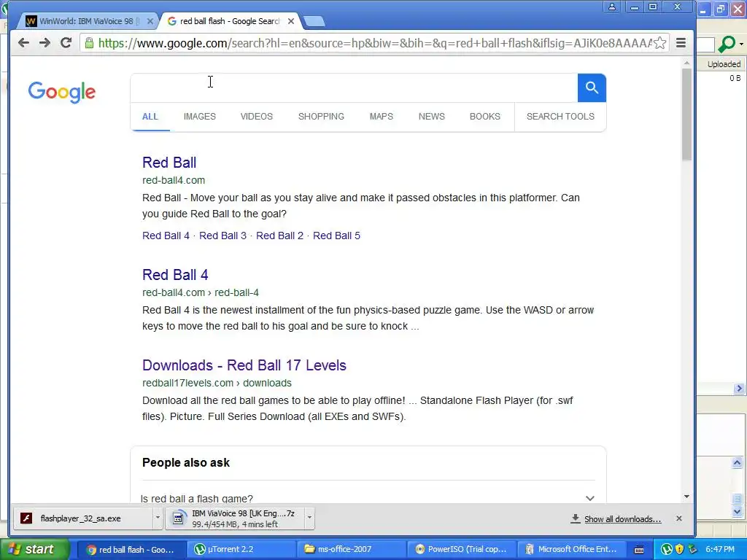This screenshot has height=560, width=747.
Task: Click into the Google search box
Action: [x=354, y=87]
